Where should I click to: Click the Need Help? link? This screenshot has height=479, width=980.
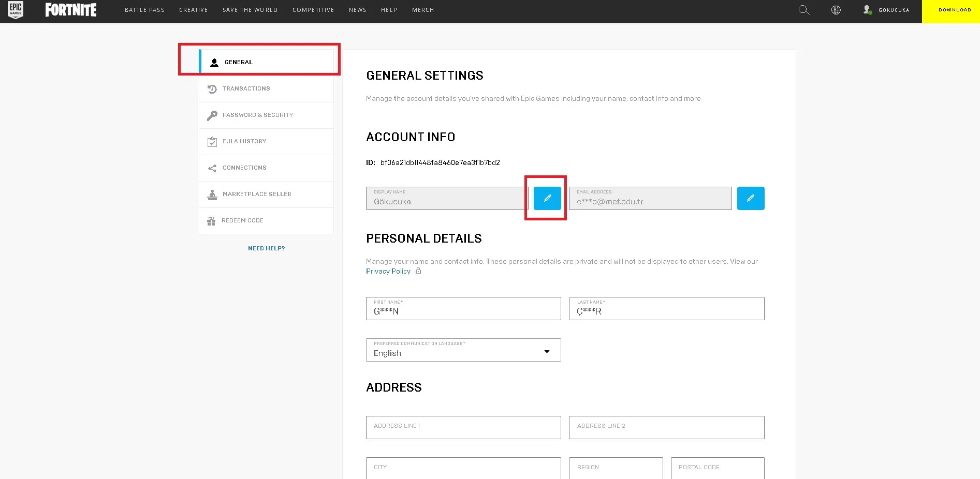point(266,248)
